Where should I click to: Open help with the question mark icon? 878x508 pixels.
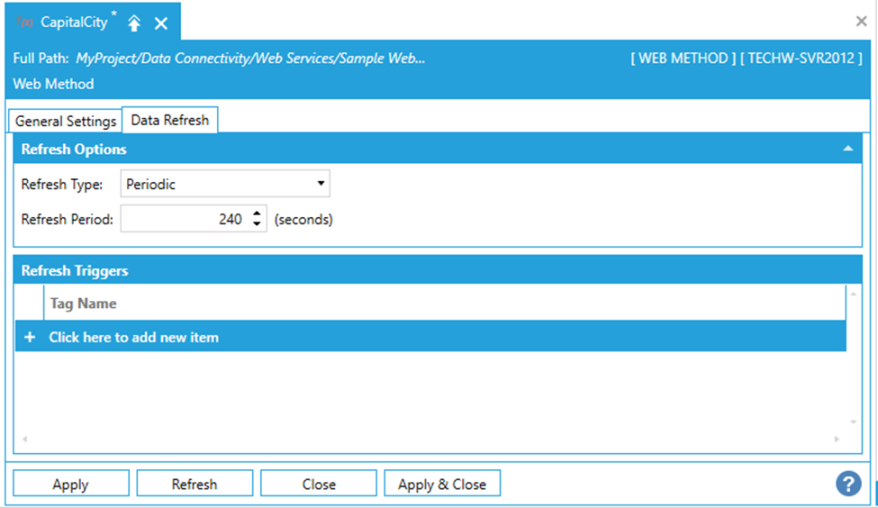(x=848, y=484)
